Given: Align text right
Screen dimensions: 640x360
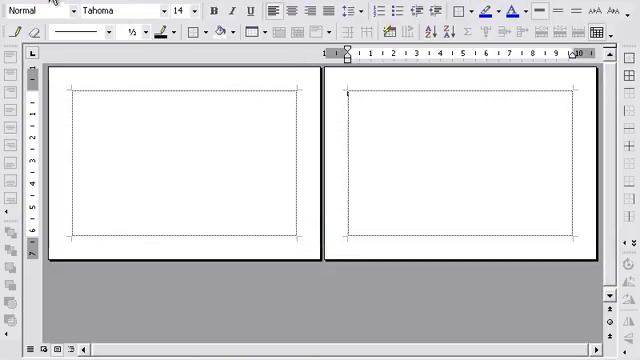Looking at the screenshot, I should pos(310,11).
